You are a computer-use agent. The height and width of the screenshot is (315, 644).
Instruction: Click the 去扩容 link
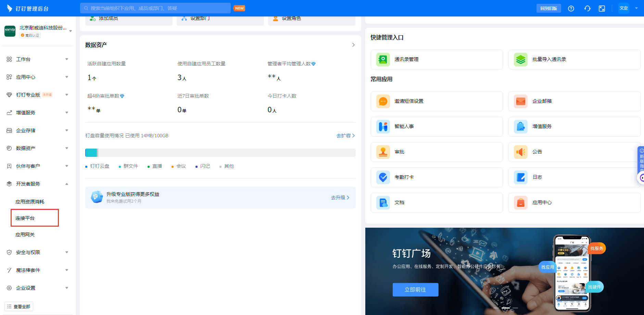345,136
